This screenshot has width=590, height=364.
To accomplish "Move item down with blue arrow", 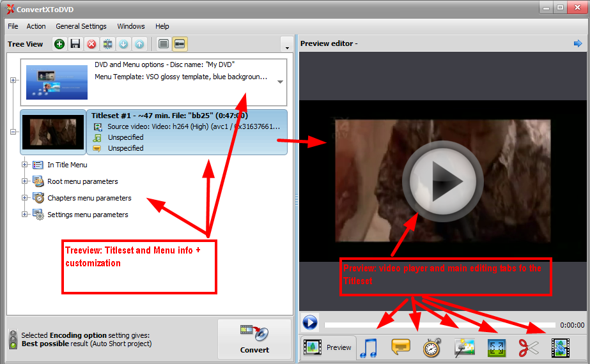I will pyautogui.click(x=123, y=44).
